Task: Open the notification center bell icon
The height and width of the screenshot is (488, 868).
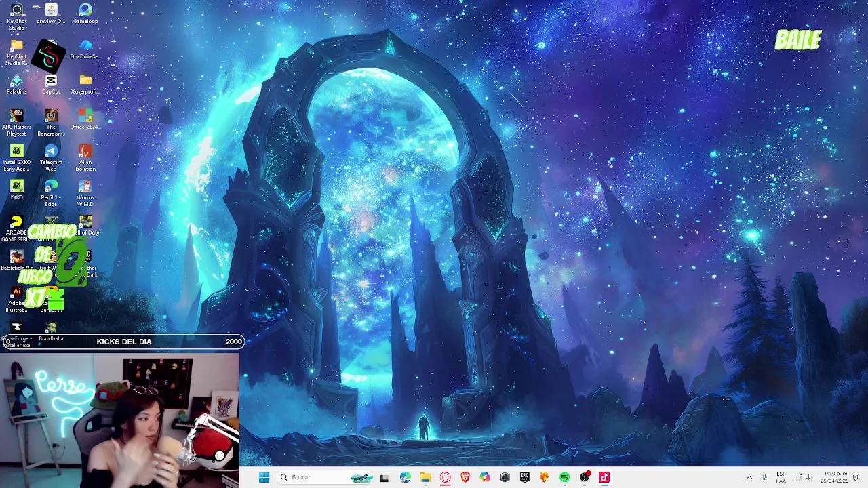Action: 856,477
